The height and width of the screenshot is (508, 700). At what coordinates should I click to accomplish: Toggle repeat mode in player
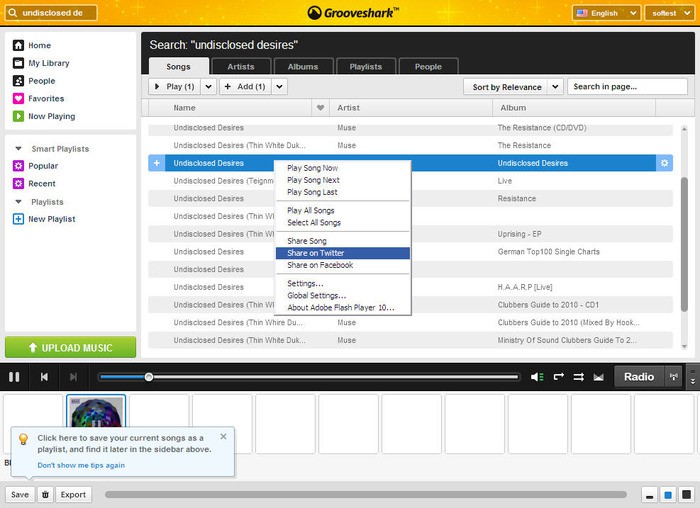[558, 377]
